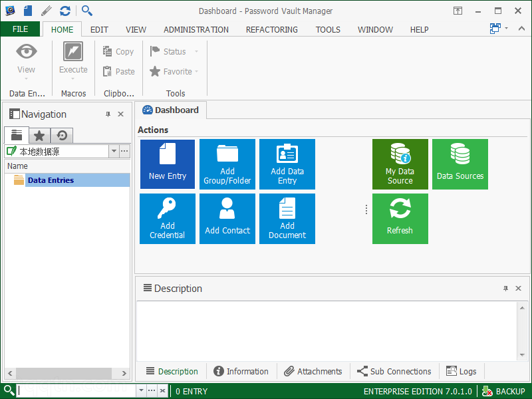Focus the status bar quick search field
Viewport: 532px width, 399px height.
76,390
